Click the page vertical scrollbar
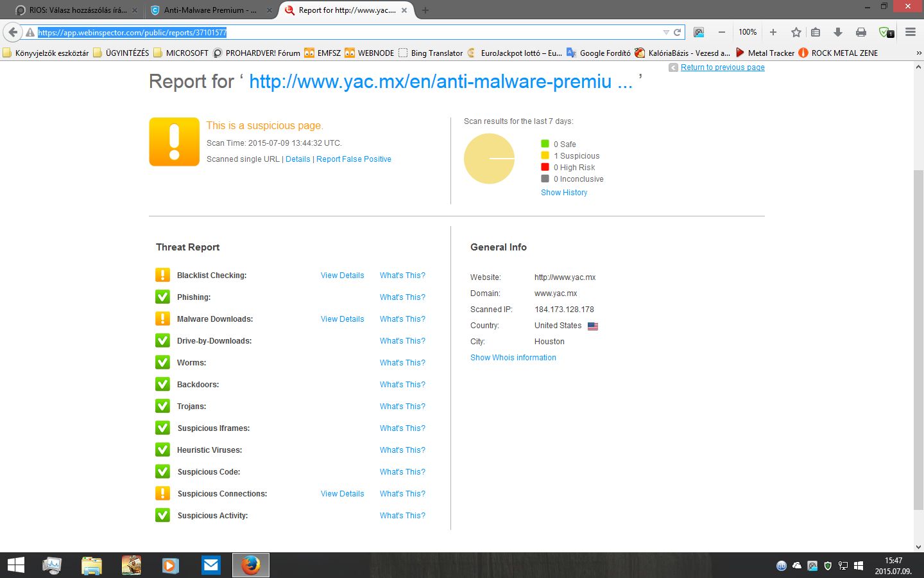The width and height of the screenshot is (924, 578). [x=918, y=340]
